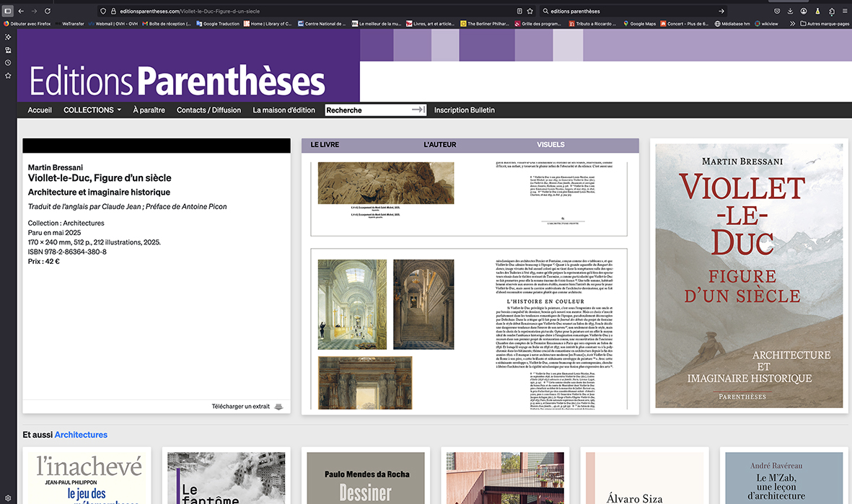The image size is (852, 504).
Task: Click the Editions Parenthèses logo
Action: 177,81
